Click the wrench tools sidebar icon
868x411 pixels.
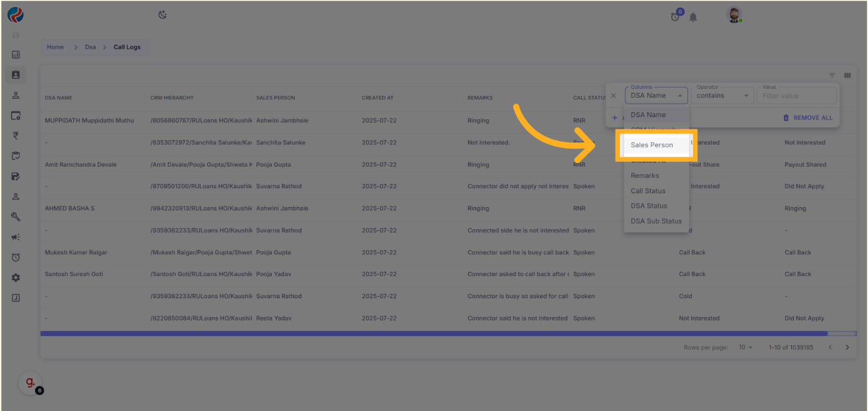(x=16, y=217)
